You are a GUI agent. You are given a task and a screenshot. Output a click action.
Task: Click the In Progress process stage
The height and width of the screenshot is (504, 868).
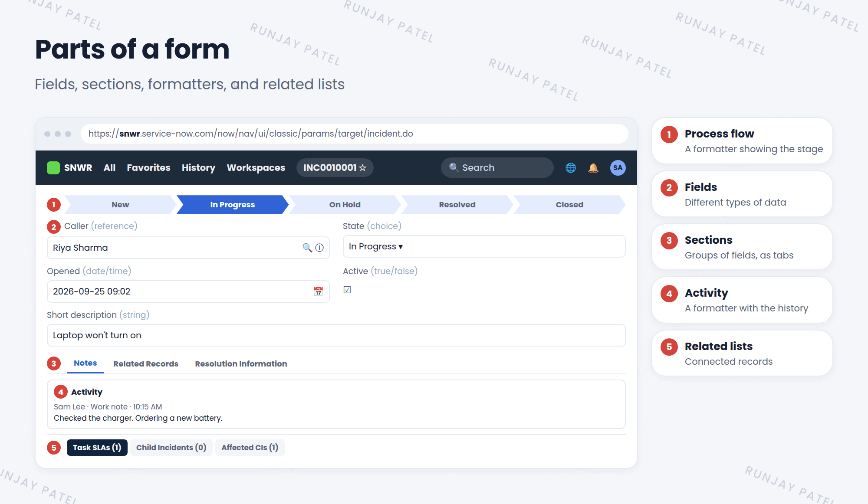232,205
